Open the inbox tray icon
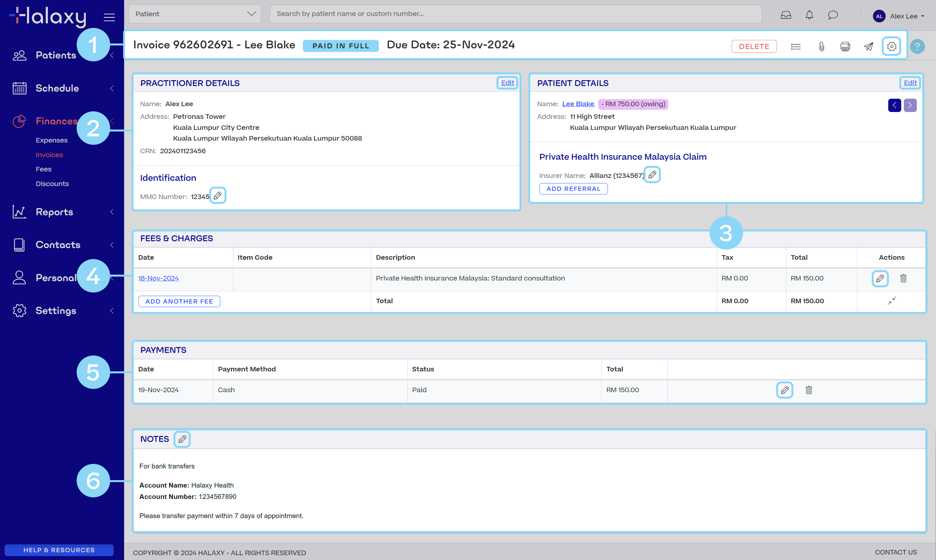 (x=786, y=15)
